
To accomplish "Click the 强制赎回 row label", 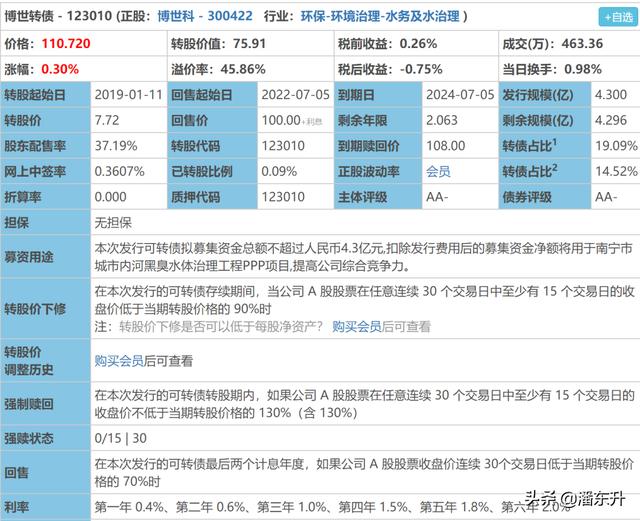I will point(29,404).
